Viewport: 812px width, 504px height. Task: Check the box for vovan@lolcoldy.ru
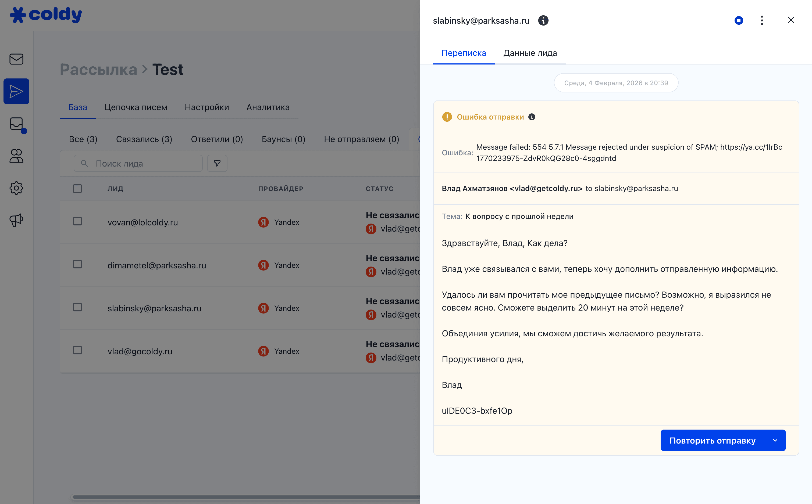point(77,221)
